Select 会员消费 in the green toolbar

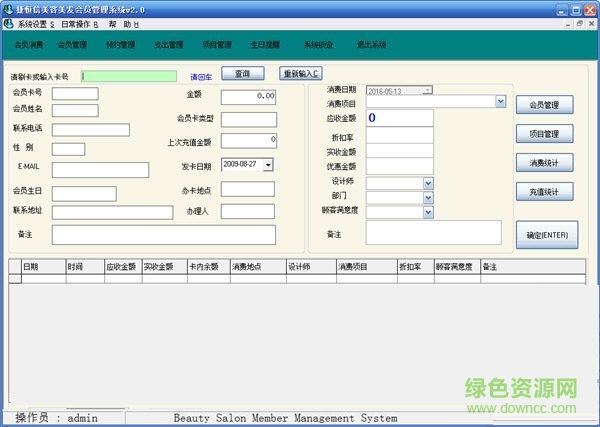tap(29, 45)
